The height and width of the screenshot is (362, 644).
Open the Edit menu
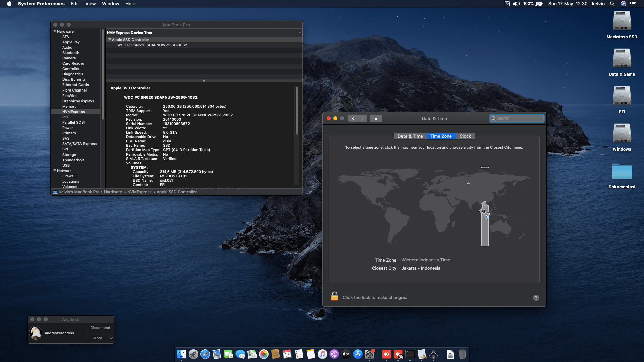[x=75, y=4]
